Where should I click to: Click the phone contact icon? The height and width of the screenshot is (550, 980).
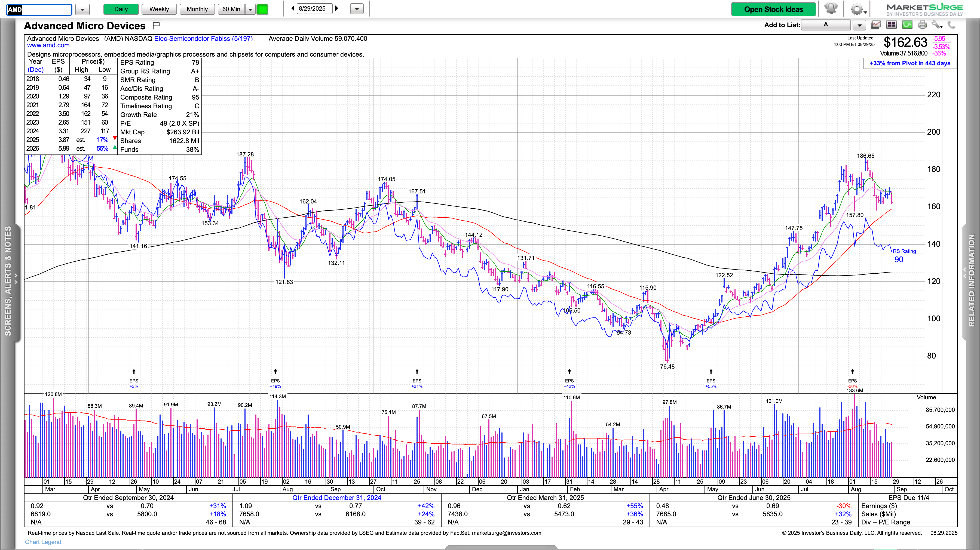[951, 25]
